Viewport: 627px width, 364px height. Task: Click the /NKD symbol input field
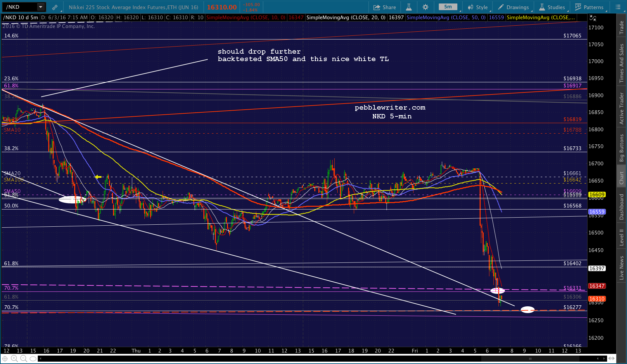click(x=20, y=7)
